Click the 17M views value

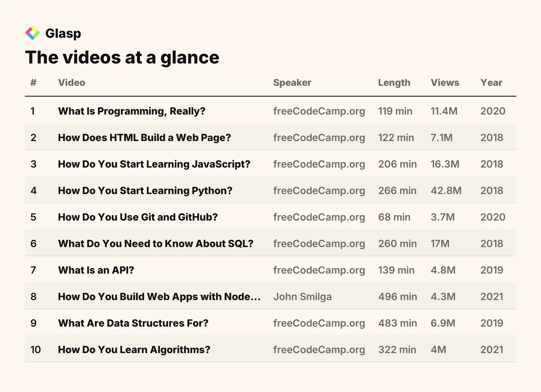coord(440,244)
